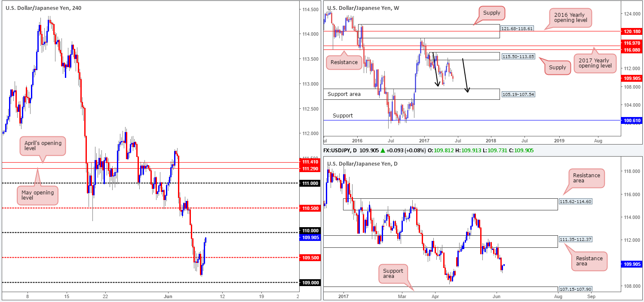Click the daily chart title U.S. Dollar/Japanese Yen, D
The height and width of the screenshot is (302, 644).
point(363,164)
